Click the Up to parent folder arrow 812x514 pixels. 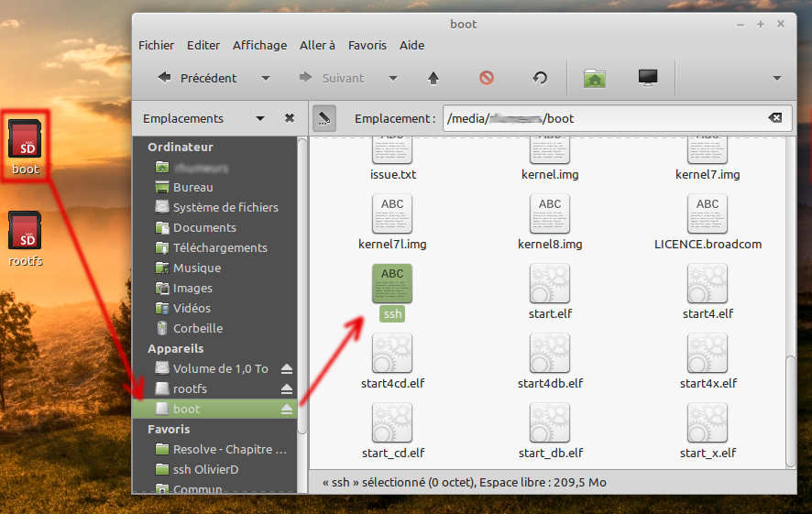coord(433,78)
